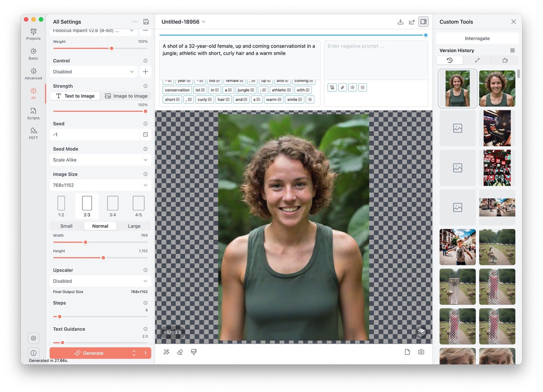Select the Large size option
The width and height of the screenshot is (543, 392).
[x=134, y=226]
